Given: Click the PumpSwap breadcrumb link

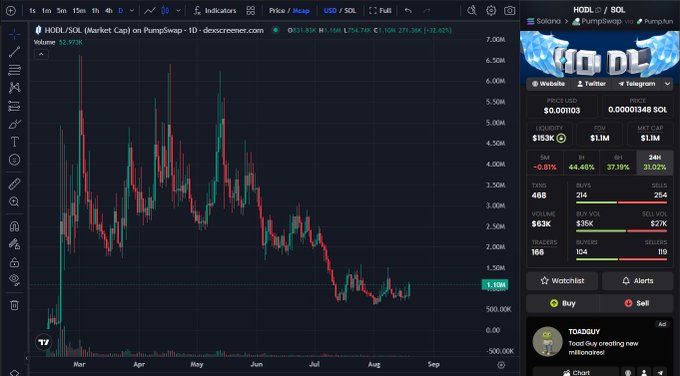Looking at the screenshot, I should [597, 21].
